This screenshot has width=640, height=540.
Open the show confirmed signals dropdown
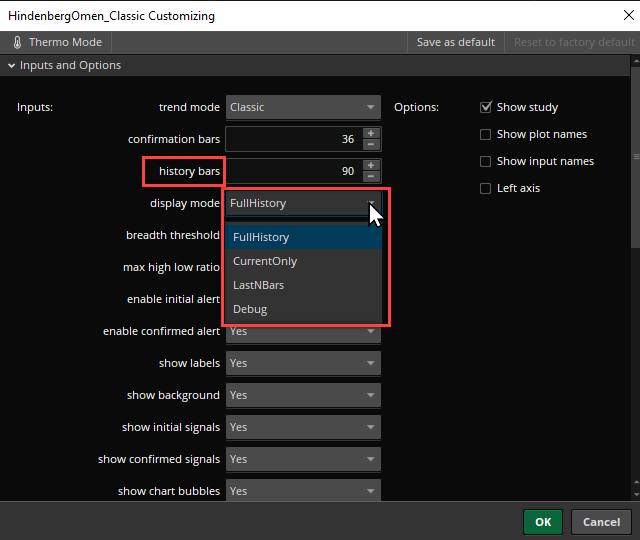tap(303, 459)
